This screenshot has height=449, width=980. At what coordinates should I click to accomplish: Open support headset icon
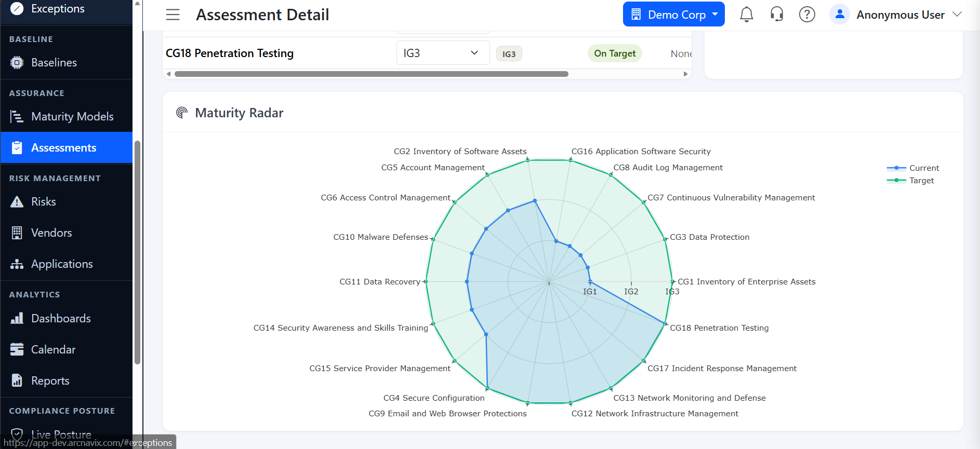click(x=777, y=15)
